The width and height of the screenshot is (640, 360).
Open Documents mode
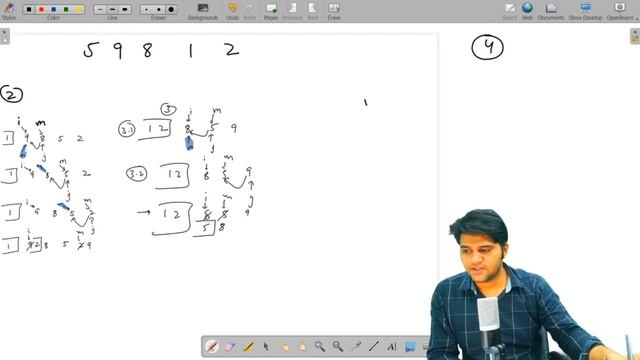coord(551,11)
